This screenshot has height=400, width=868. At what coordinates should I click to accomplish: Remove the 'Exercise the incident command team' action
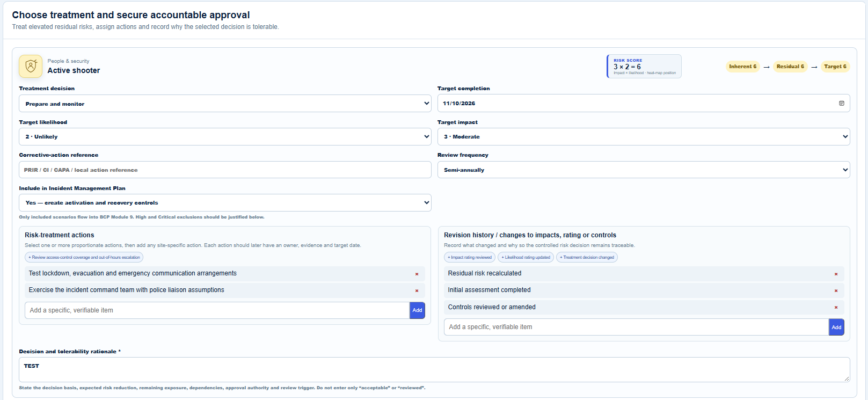417,290
